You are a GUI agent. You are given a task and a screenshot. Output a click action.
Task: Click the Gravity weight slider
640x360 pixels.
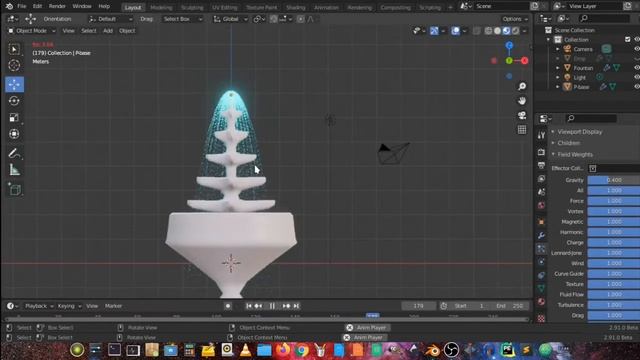coord(614,180)
